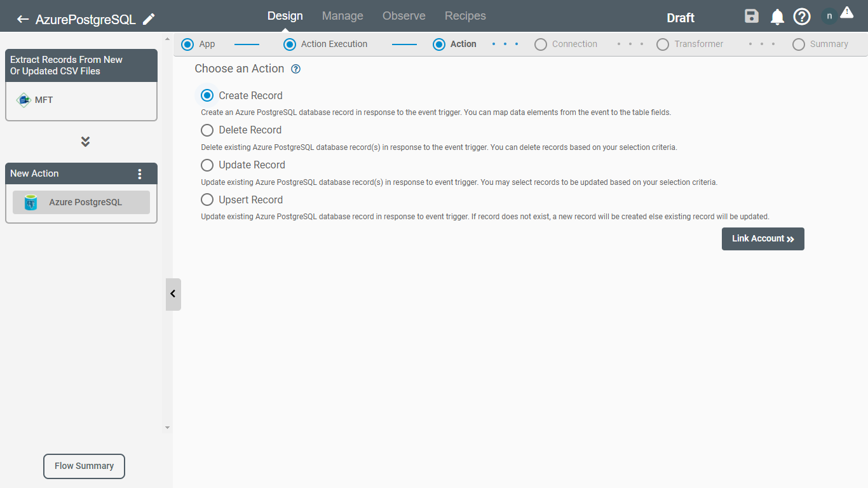Switch to the Manage tab
The height and width of the screenshot is (488, 868).
click(342, 16)
